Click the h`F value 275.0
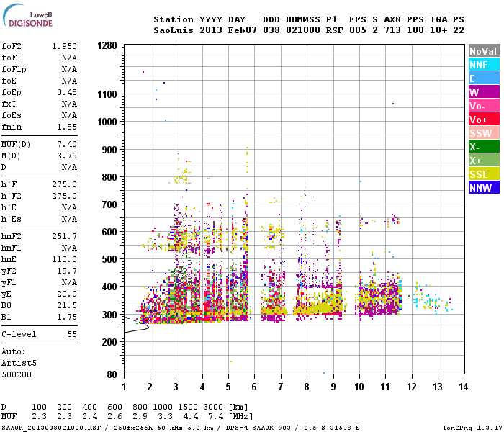This screenshot has height=432, width=504. click(64, 185)
